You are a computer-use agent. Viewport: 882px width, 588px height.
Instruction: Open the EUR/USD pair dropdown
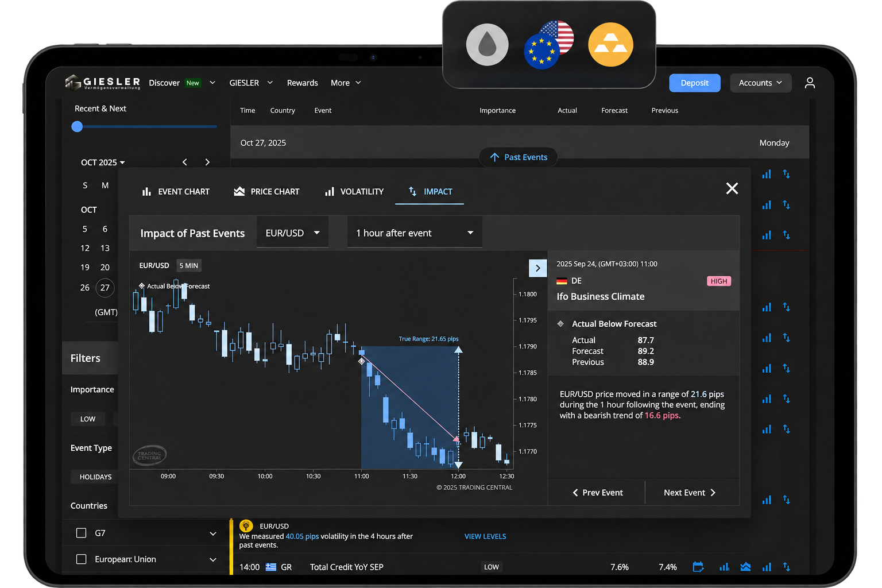click(x=292, y=233)
